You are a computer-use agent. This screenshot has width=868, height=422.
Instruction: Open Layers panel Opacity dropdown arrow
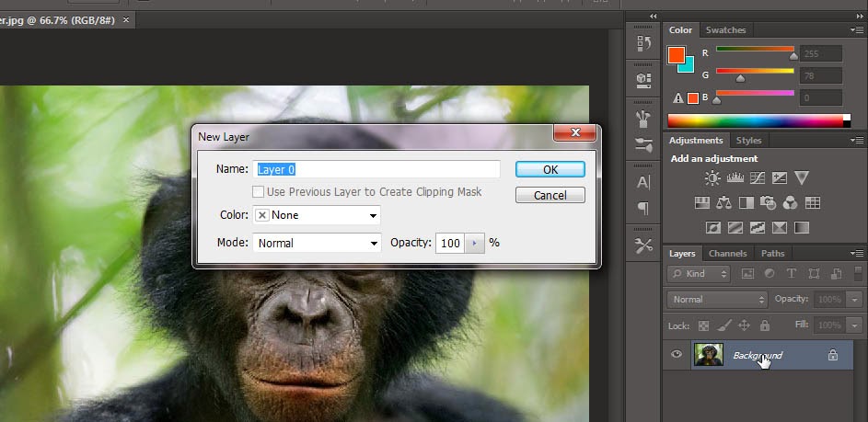[x=855, y=299]
